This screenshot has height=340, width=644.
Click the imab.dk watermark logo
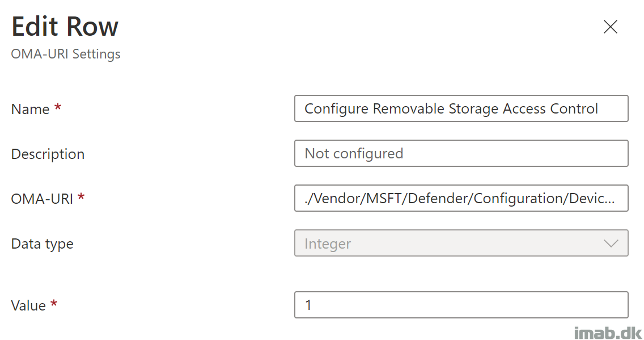click(608, 333)
